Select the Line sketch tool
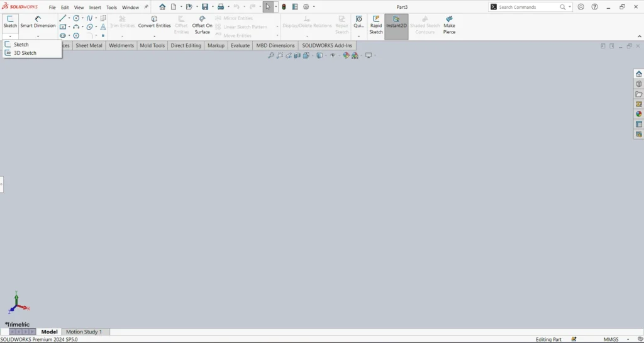 coord(63,18)
